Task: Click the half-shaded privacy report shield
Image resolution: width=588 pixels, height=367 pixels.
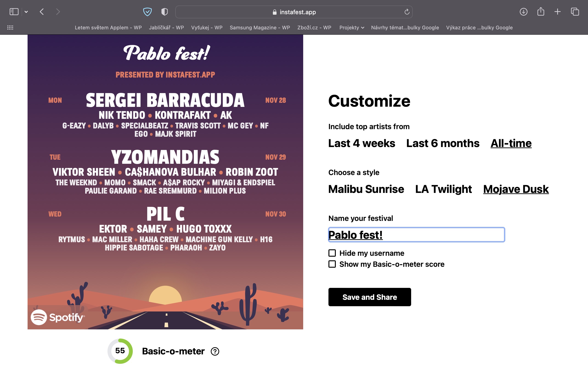Action: pyautogui.click(x=164, y=12)
